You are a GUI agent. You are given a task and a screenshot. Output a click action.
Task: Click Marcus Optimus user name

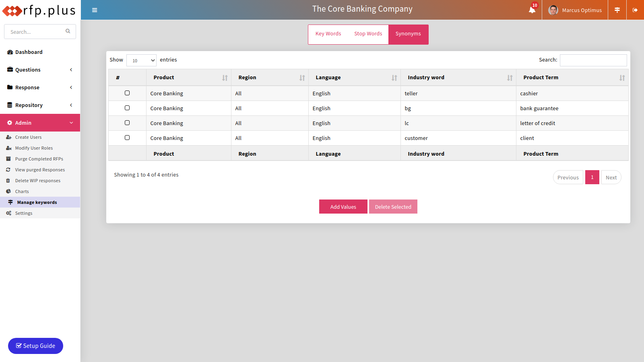click(582, 10)
